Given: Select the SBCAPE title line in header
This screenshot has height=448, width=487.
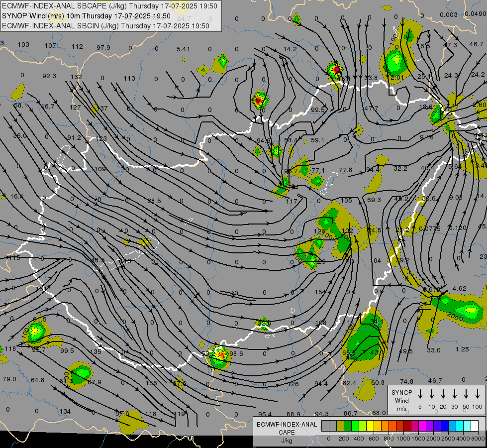Looking at the screenshot, I should pyautogui.click(x=109, y=6).
